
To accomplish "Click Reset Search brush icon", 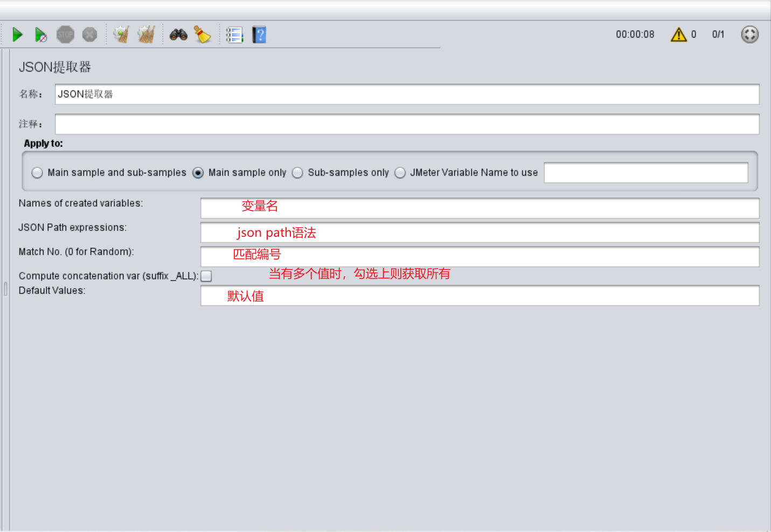I will pos(203,35).
